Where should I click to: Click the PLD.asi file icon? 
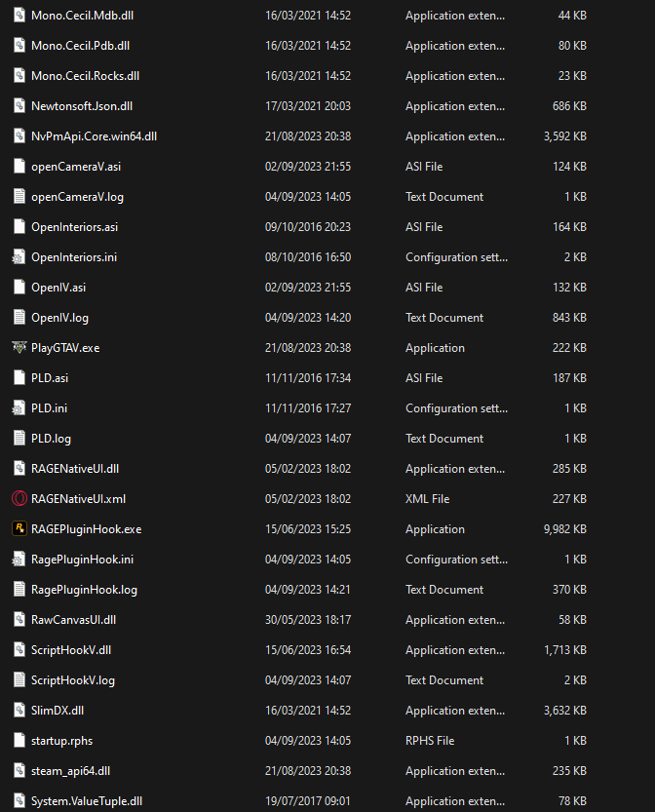(19, 377)
